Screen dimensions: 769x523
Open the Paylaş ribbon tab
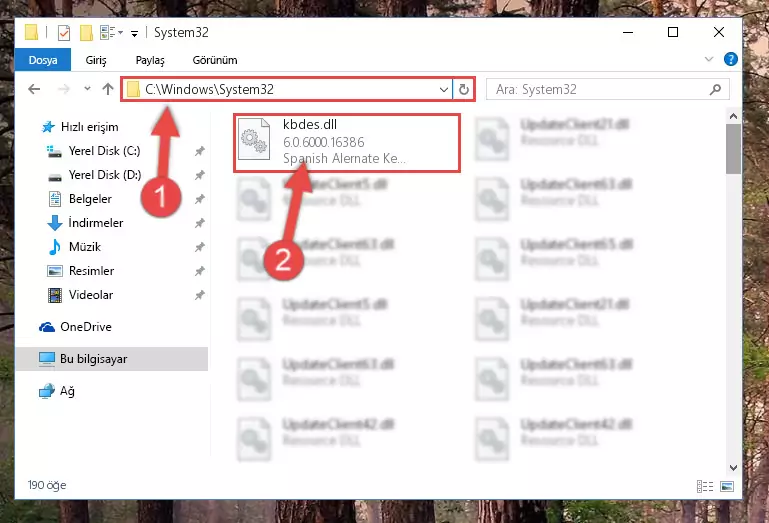click(x=150, y=60)
